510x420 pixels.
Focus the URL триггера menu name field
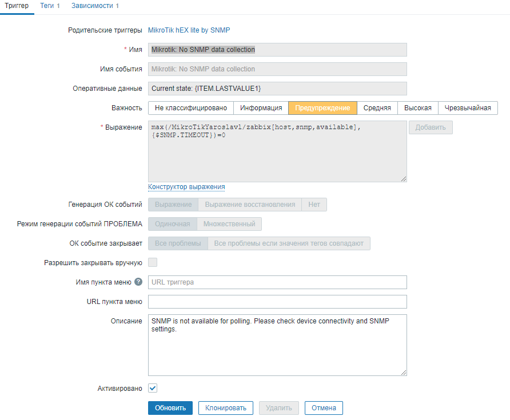click(x=277, y=282)
